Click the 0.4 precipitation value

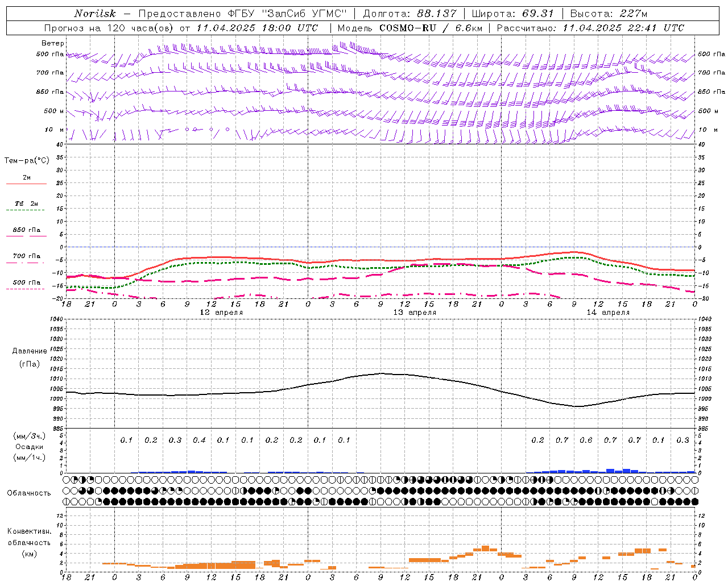(199, 440)
